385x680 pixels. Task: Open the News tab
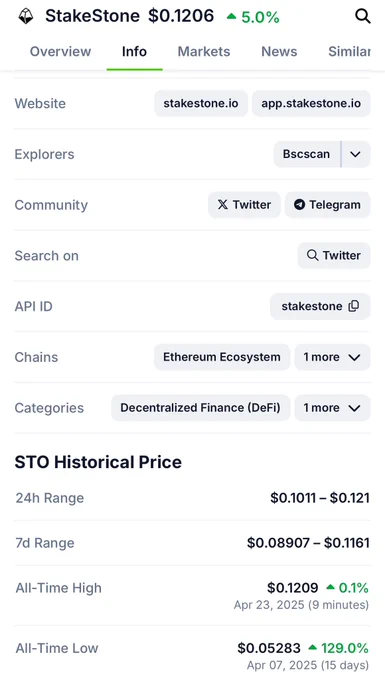279,52
